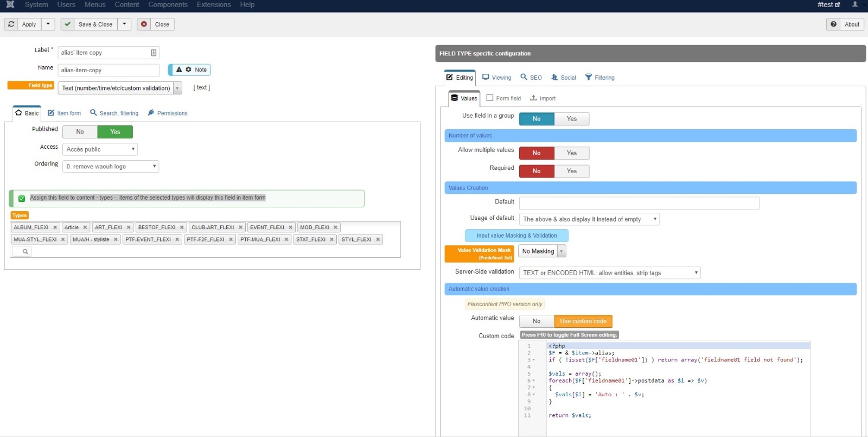Switch to the Import sub-tab
Viewport: 868px width, 437px height.
pos(542,98)
